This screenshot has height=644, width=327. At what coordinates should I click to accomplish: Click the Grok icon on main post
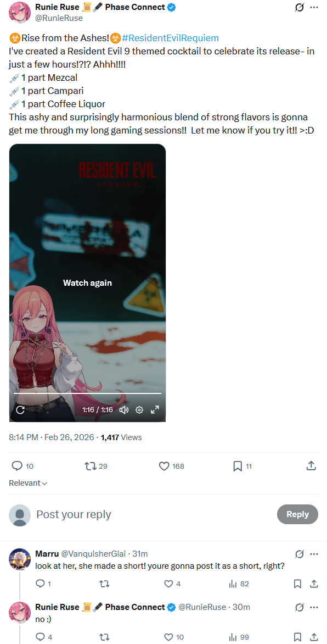(x=300, y=7)
